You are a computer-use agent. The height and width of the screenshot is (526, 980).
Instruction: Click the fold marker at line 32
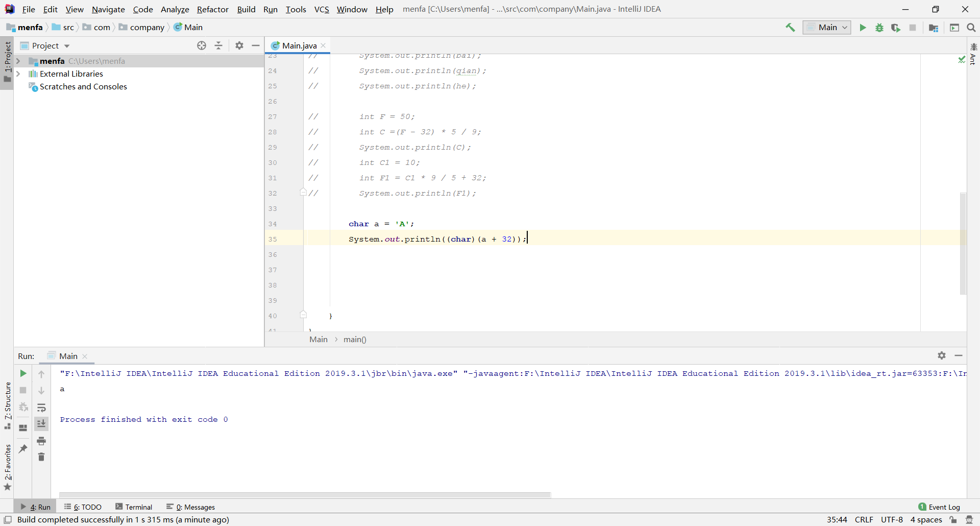click(303, 193)
